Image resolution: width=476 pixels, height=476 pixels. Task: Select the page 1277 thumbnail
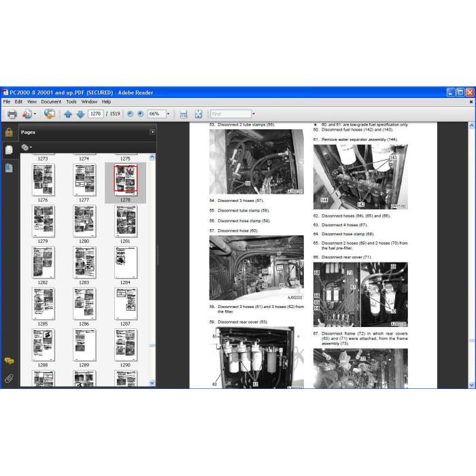click(x=84, y=180)
